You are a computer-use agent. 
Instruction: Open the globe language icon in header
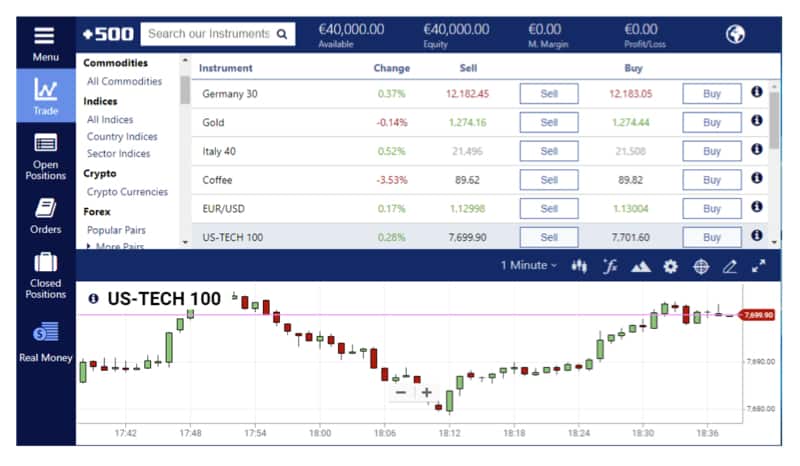[735, 34]
